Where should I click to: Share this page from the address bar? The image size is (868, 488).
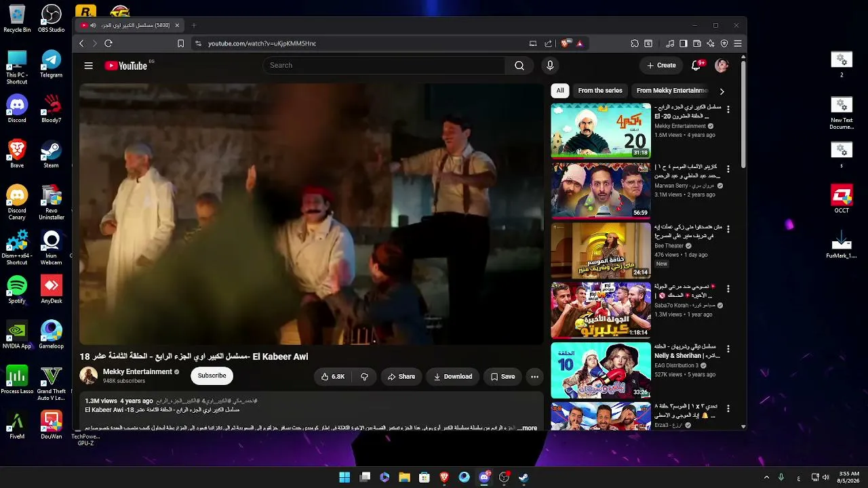(548, 43)
